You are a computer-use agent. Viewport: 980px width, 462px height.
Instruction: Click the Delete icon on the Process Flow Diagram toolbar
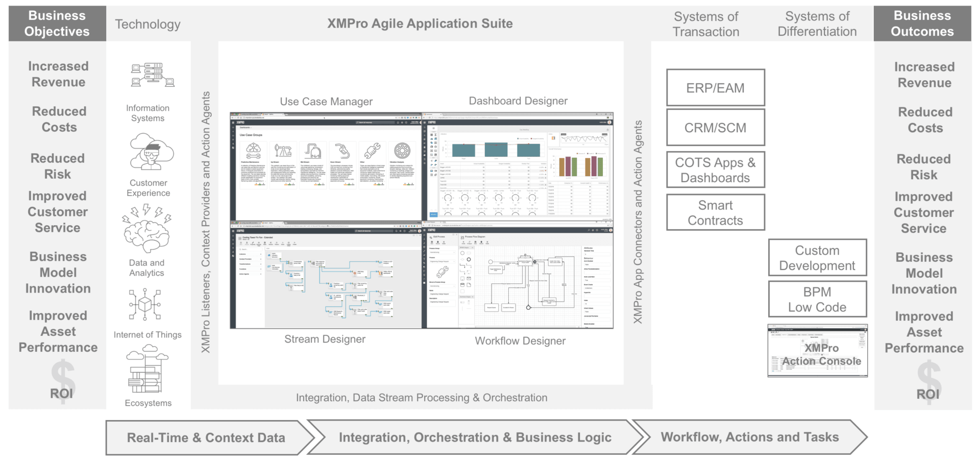tap(487, 242)
